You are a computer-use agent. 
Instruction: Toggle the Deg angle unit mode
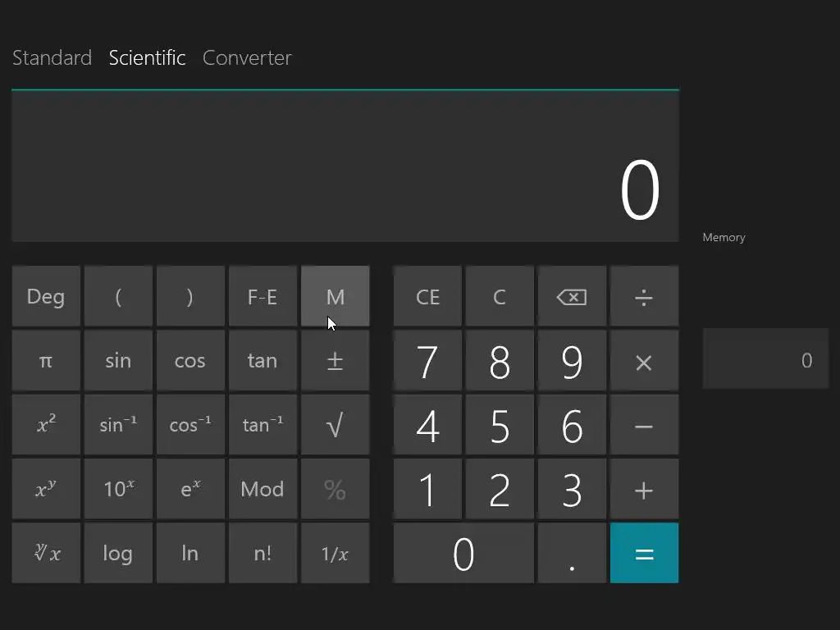(x=46, y=296)
